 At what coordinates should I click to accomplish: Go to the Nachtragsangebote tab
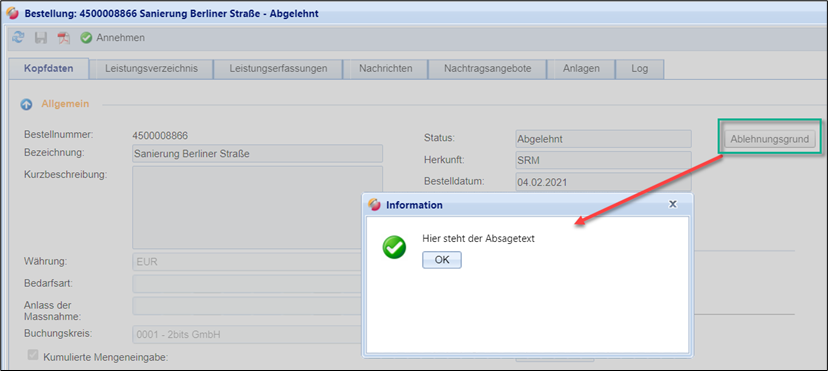487,69
